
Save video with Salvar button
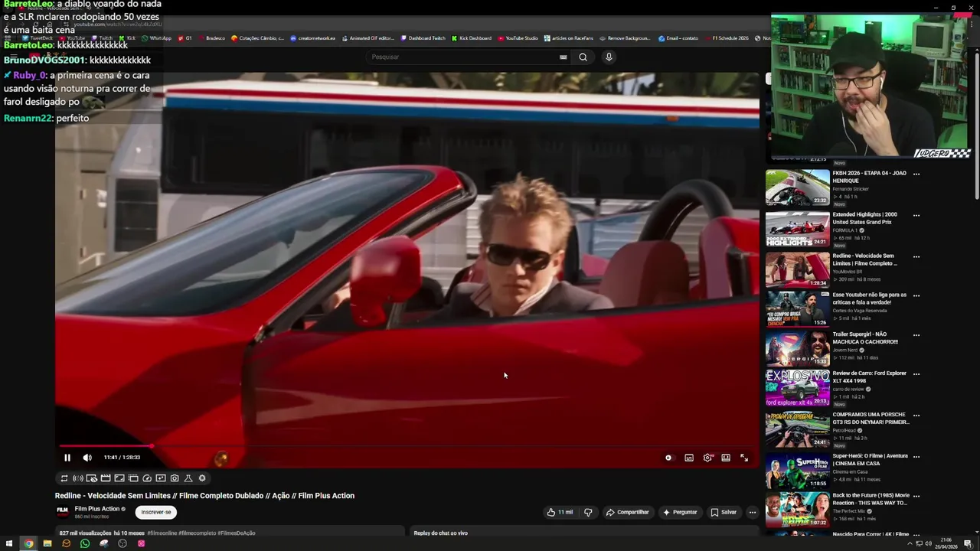click(x=724, y=512)
